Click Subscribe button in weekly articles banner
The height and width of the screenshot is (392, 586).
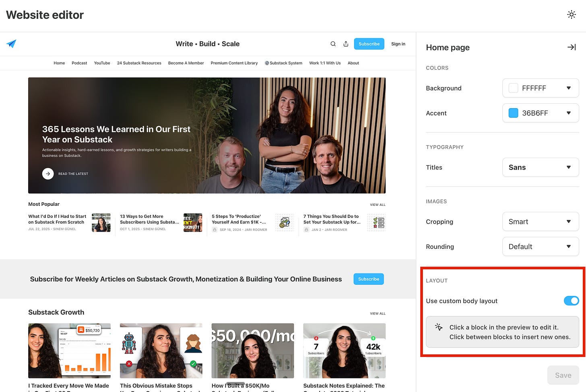pos(369,279)
